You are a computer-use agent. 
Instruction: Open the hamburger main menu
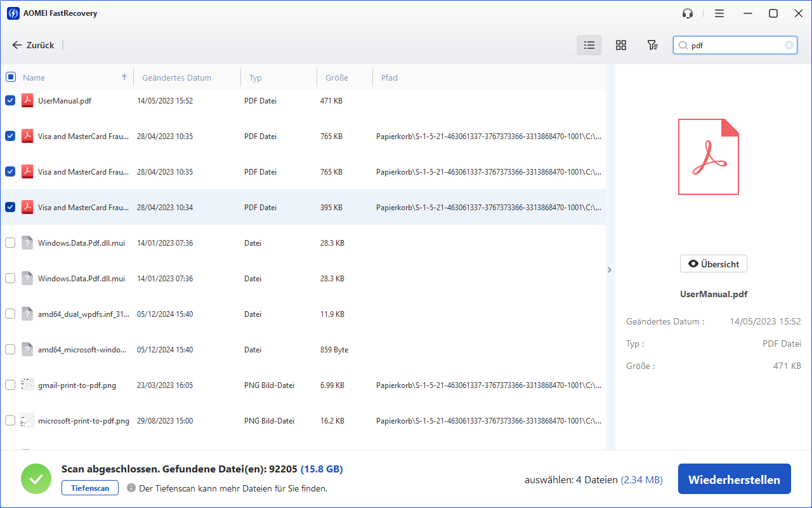pyautogui.click(x=719, y=13)
